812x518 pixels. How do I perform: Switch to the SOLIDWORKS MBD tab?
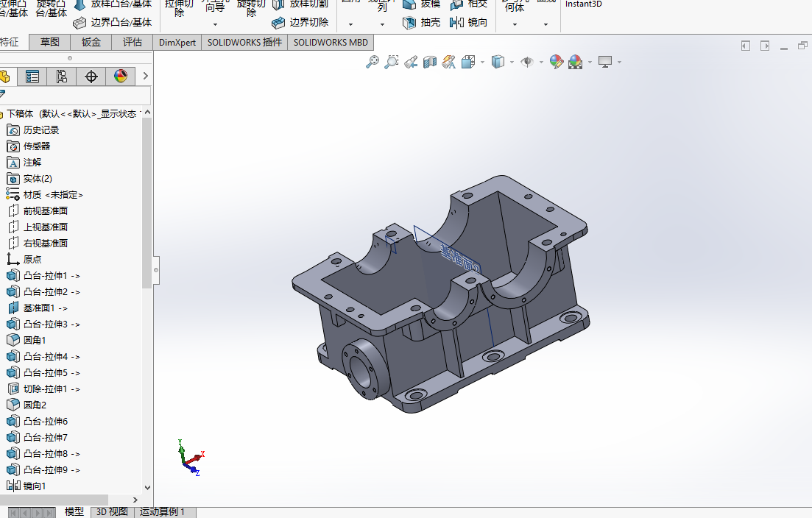pyautogui.click(x=331, y=43)
